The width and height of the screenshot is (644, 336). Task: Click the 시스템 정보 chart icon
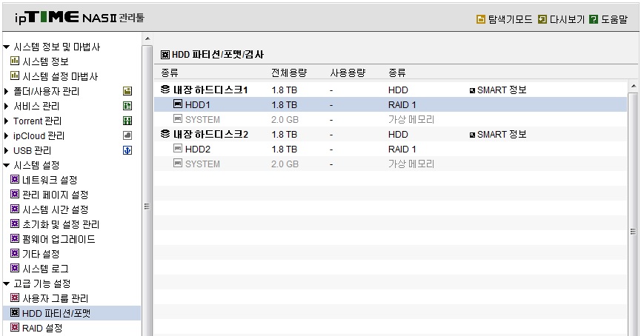15,61
